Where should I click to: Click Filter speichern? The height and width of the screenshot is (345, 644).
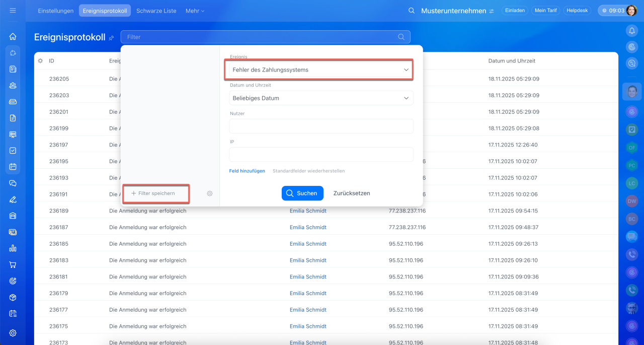156,193
